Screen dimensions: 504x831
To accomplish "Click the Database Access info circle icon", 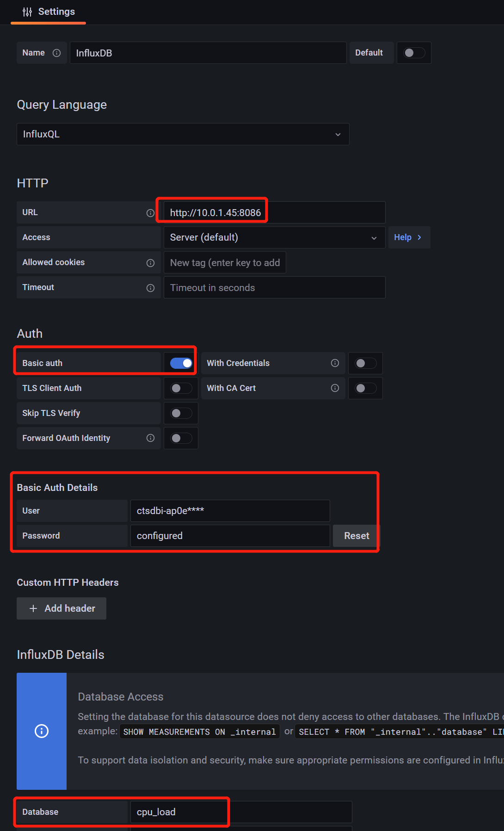I will tap(42, 731).
